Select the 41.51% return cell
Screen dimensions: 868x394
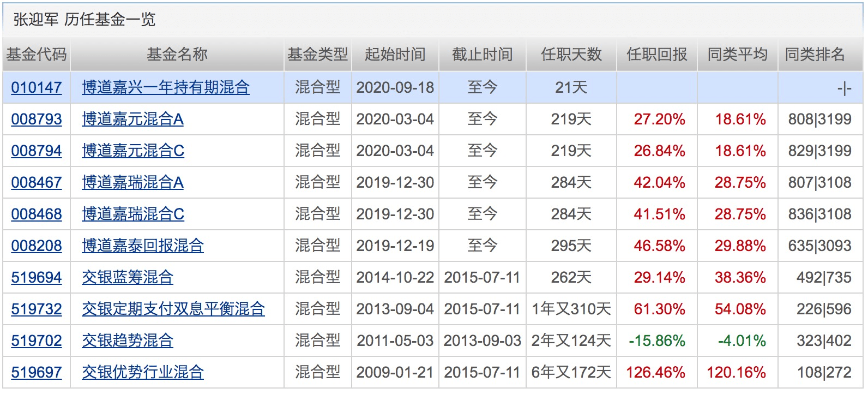tap(657, 214)
